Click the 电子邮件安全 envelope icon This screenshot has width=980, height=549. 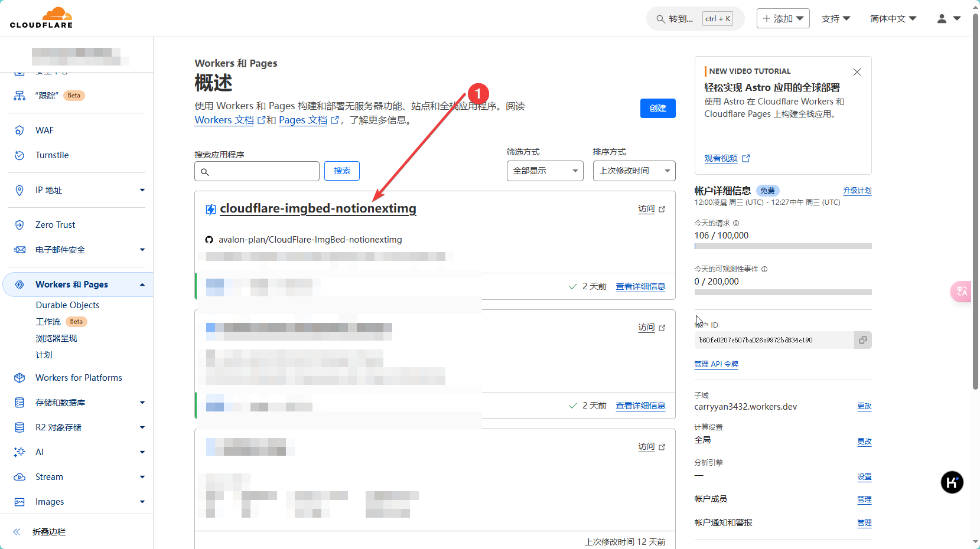(19, 250)
